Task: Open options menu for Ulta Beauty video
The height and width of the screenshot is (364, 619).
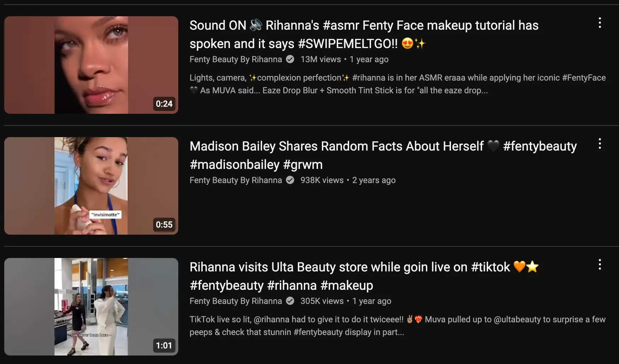Action: point(600,264)
